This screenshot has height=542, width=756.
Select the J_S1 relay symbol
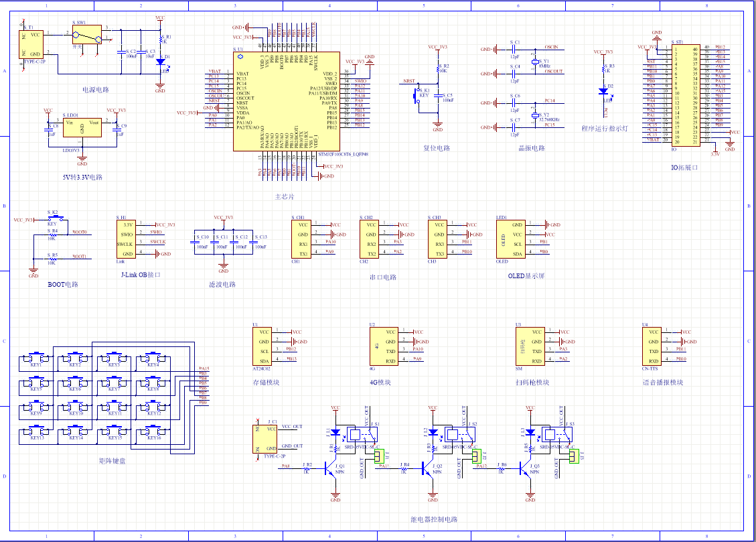pyautogui.click(x=362, y=434)
